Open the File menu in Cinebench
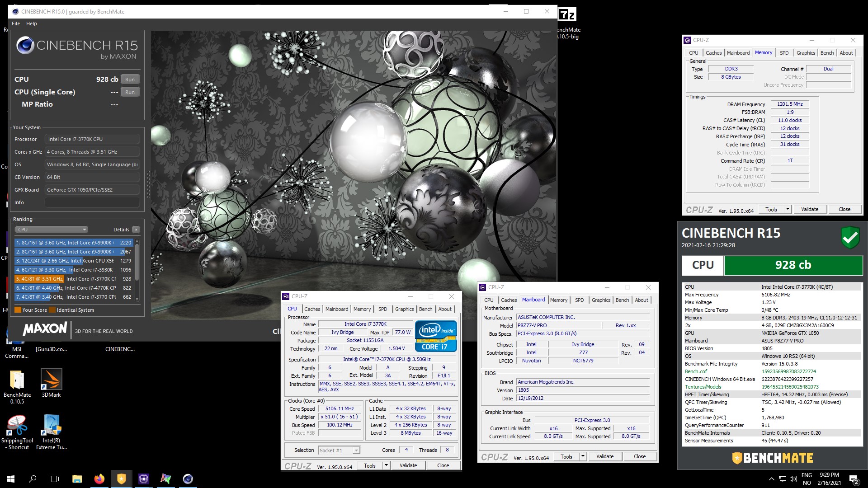 pos(16,23)
